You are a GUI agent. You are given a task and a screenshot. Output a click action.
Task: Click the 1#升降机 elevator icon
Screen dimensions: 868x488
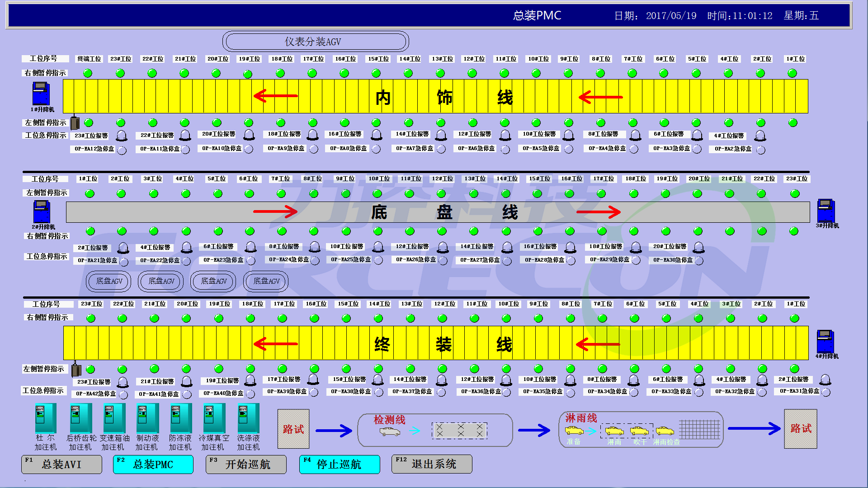(41, 94)
